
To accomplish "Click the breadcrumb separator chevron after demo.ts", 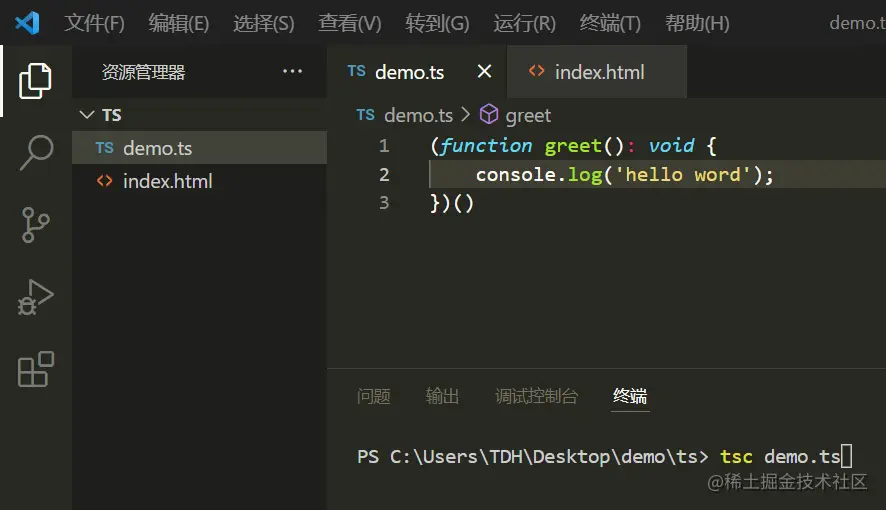I will 465,115.
